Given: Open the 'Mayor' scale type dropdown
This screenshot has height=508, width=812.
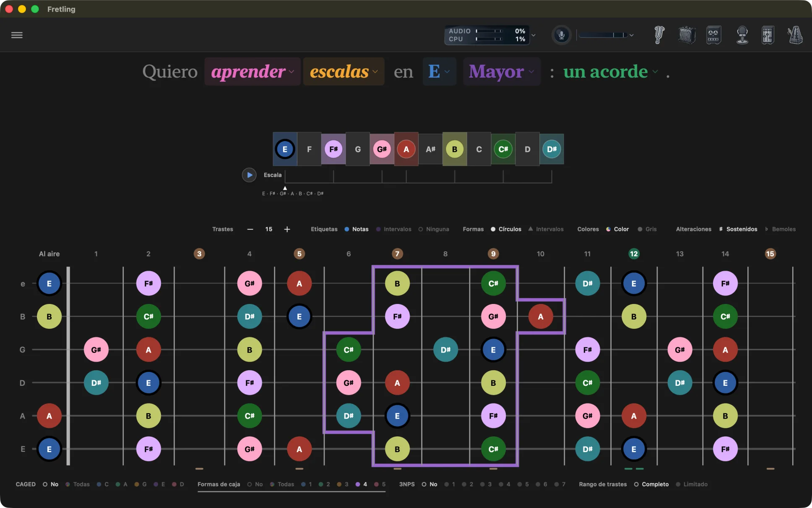Looking at the screenshot, I should pyautogui.click(x=502, y=72).
